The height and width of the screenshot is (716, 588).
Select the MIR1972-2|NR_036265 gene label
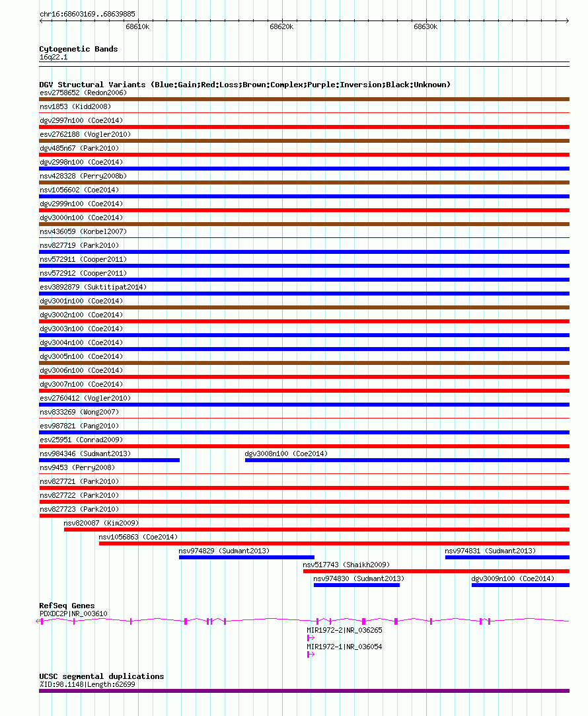[344, 630]
